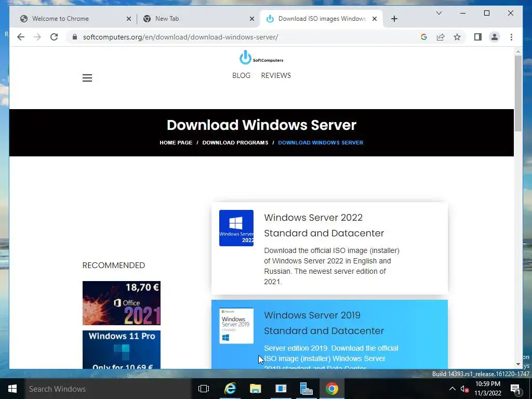Go to HOME PAGE breadcrumb
The image size is (532, 399).
point(176,142)
